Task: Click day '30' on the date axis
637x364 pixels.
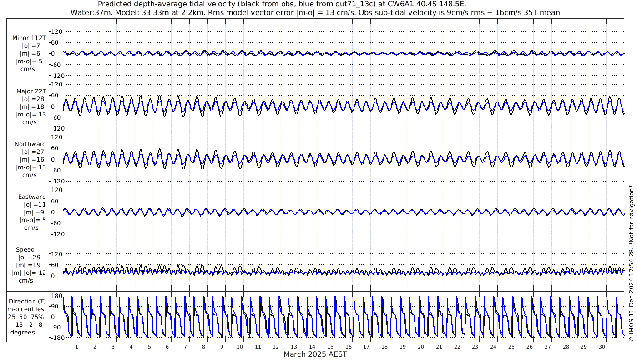Action: 602,347
